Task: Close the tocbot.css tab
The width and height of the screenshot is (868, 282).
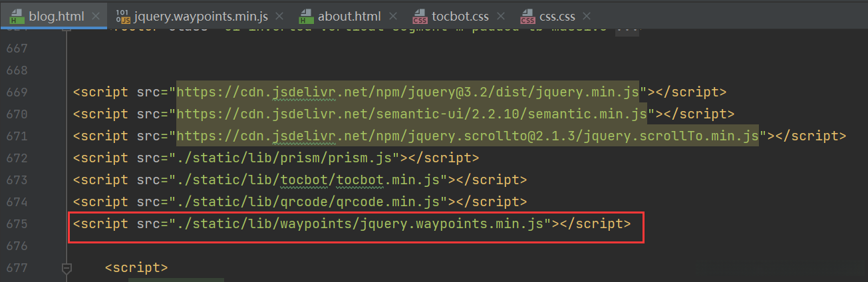Action: click(x=500, y=16)
